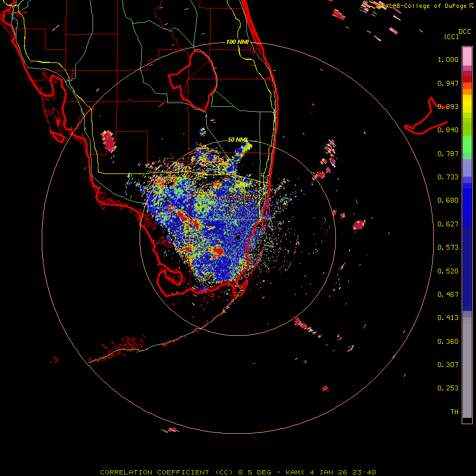Click the 0.840 scale value
Screen dimensions: 476x476
pyautogui.click(x=448, y=130)
